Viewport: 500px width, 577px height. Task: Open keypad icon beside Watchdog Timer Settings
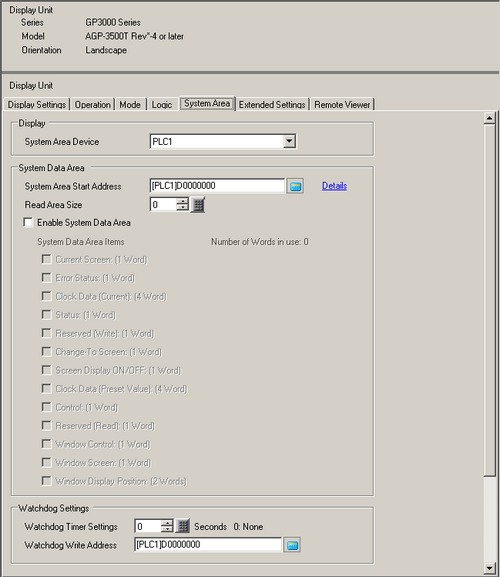pos(182,527)
